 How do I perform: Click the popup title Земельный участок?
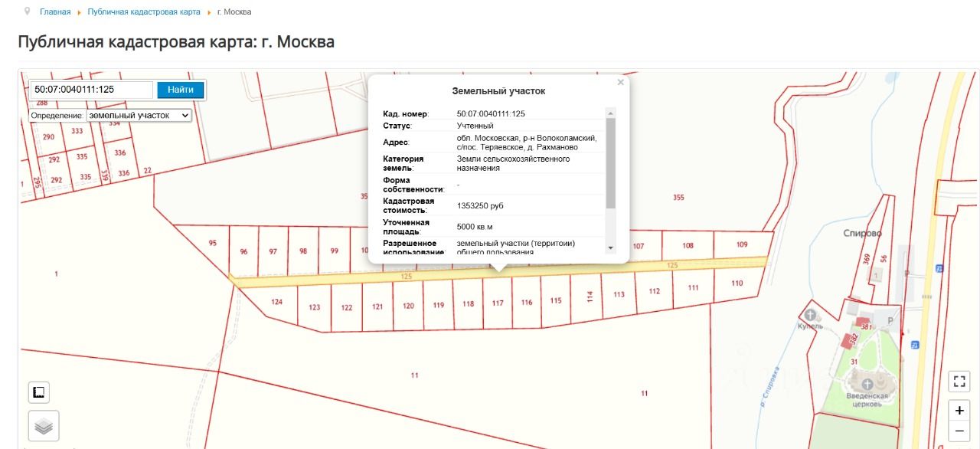click(x=498, y=91)
